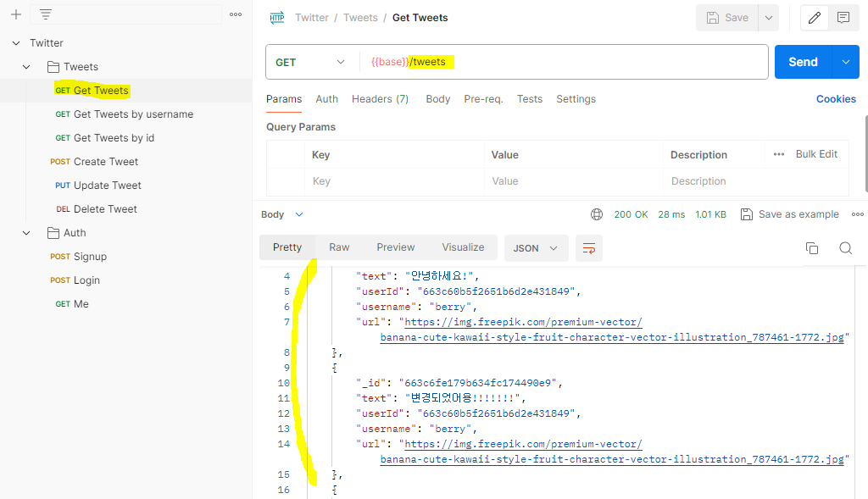
Task: Click the query param Value field
Action: (574, 181)
